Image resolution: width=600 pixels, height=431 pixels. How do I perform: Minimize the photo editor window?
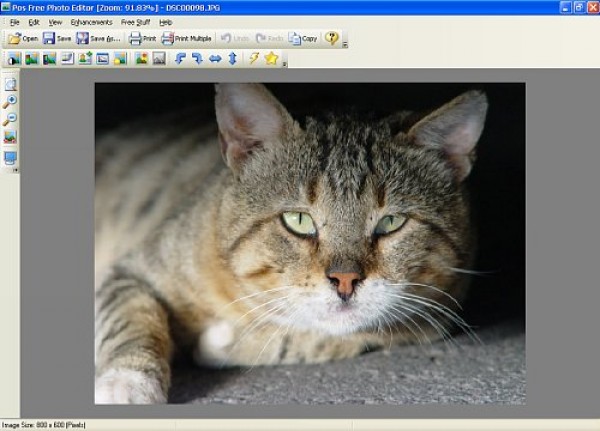coord(565,7)
